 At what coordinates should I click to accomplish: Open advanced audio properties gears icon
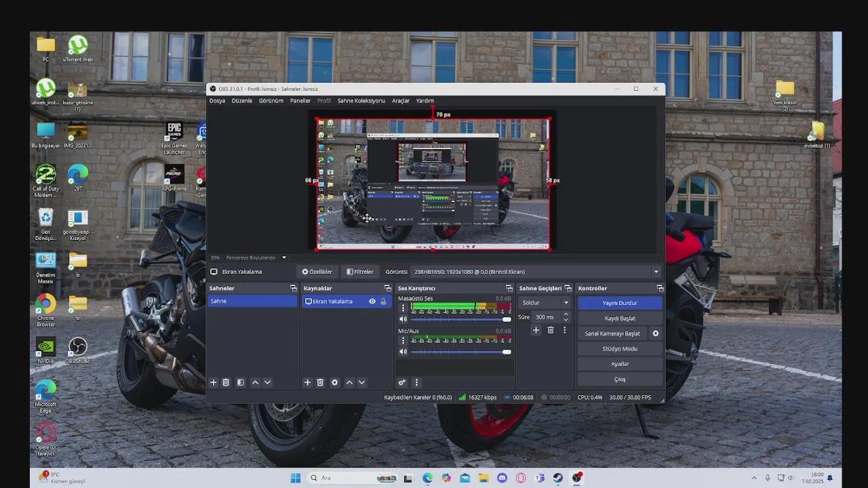[x=401, y=382]
